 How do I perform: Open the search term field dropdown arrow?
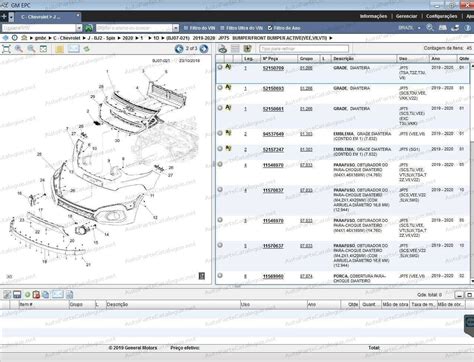coord(176,28)
